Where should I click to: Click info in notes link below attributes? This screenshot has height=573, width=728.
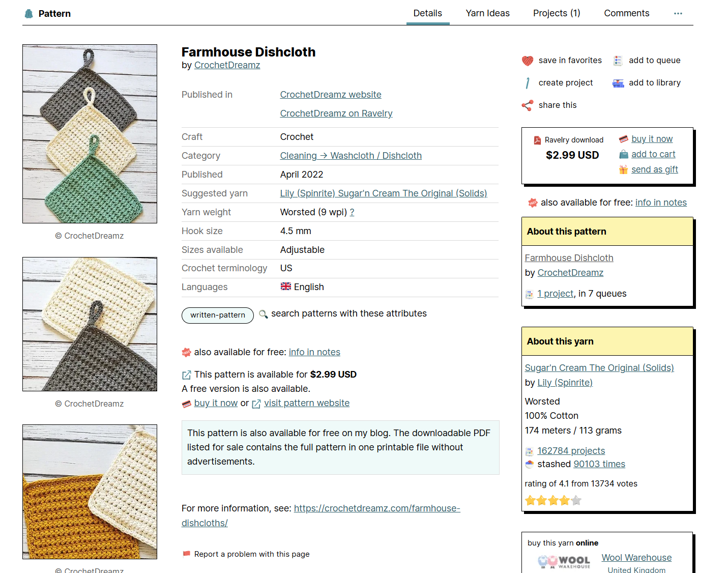coord(314,352)
